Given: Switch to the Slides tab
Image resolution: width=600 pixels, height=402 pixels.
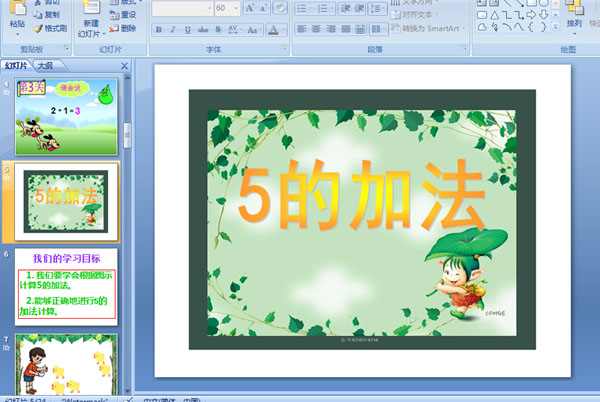Looking at the screenshot, I should pos(16,65).
